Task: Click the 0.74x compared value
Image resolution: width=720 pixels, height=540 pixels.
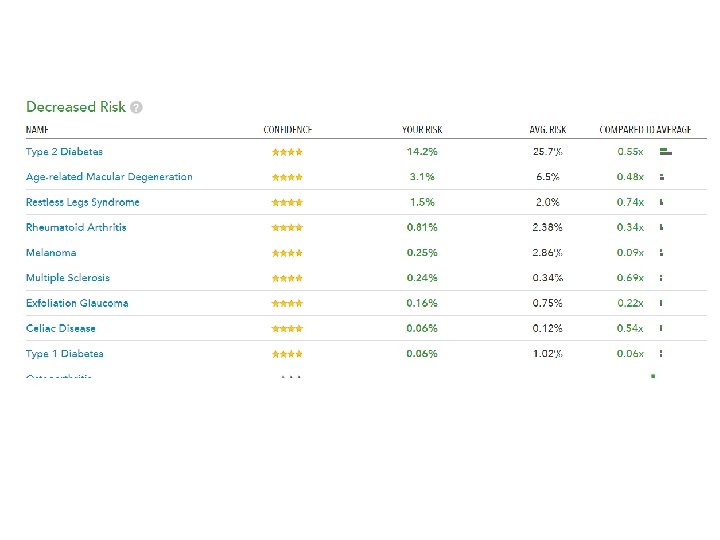Action: [630, 202]
